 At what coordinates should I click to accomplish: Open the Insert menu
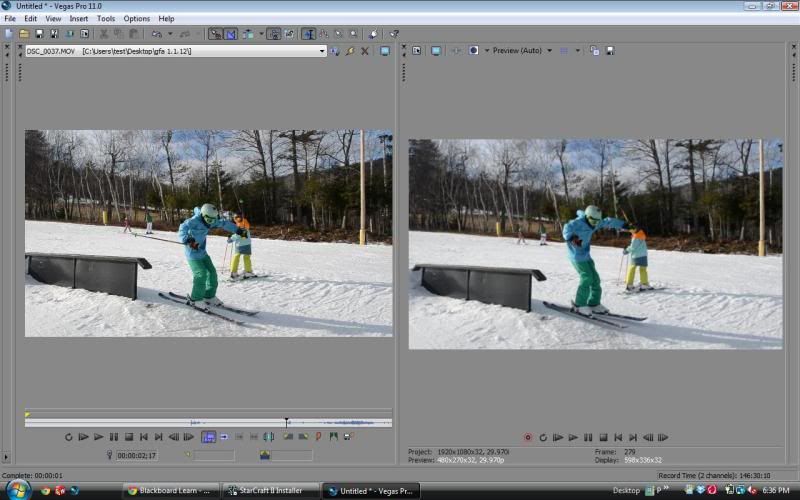(x=78, y=18)
